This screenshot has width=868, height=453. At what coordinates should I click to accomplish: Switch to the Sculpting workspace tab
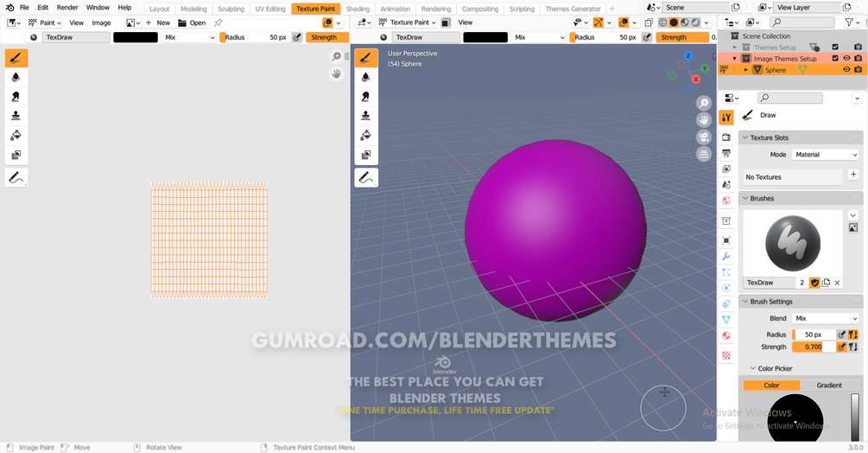tap(231, 9)
